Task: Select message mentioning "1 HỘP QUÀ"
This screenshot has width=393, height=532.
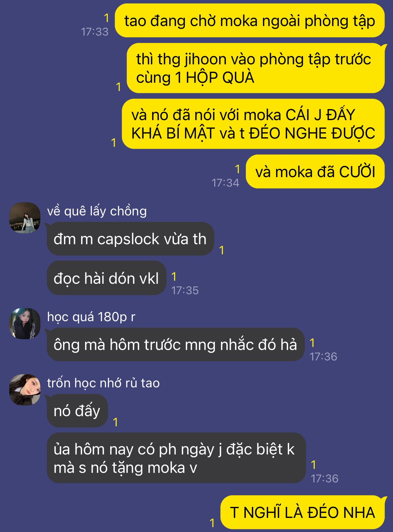Action: click(256, 68)
